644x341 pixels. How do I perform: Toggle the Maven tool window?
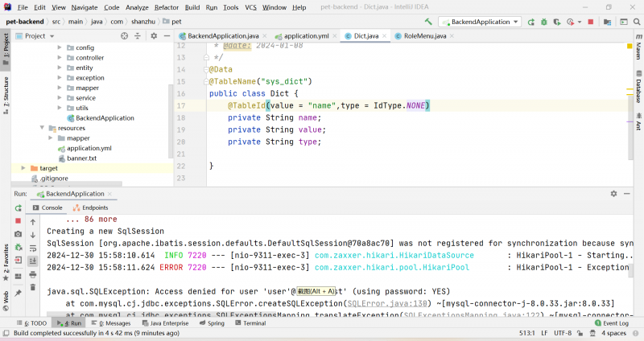(638, 47)
